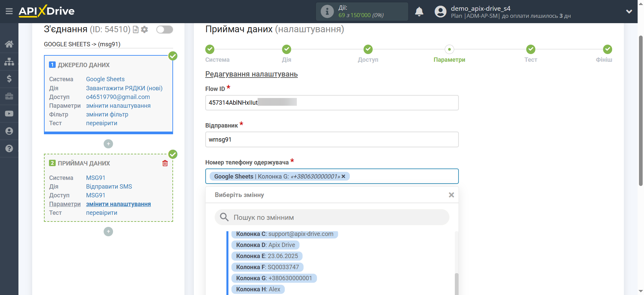This screenshot has width=644, height=295.
Task: Click the add step plus below receiver
Action: 108,232
